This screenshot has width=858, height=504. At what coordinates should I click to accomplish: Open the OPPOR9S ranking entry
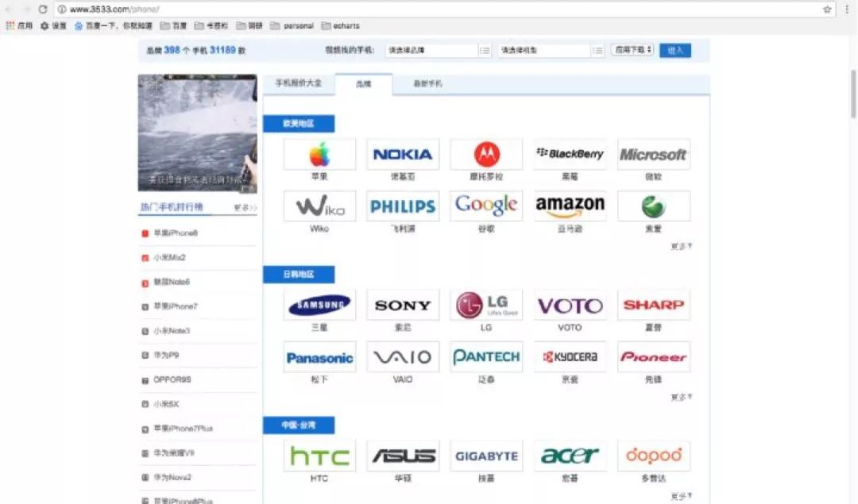pyautogui.click(x=172, y=380)
